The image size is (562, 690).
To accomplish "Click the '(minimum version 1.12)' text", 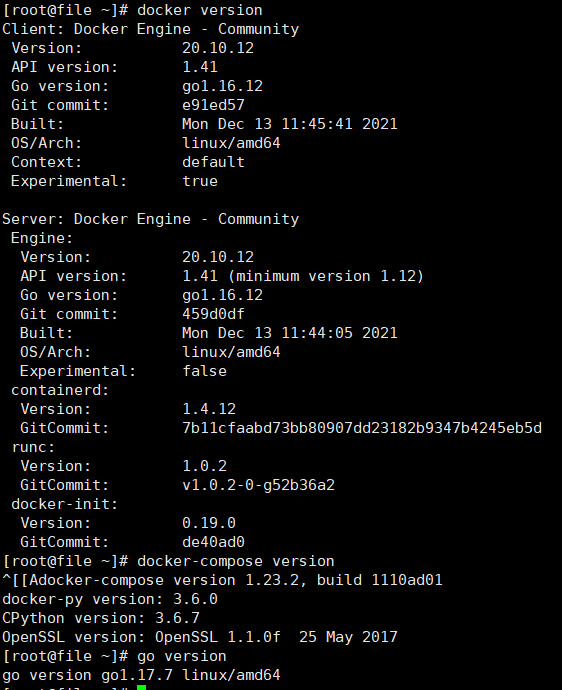I will [325, 276].
